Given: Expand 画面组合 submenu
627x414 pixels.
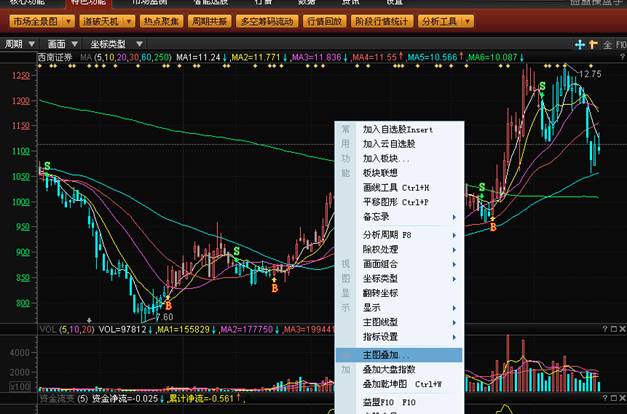Looking at the screenshot, I should 454,264.
